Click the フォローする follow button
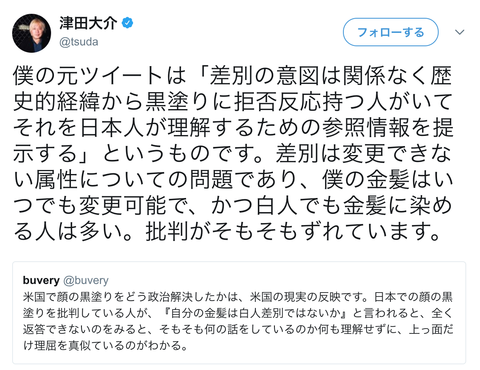This screenshot has height=370, width=480. tap(390, 32)
